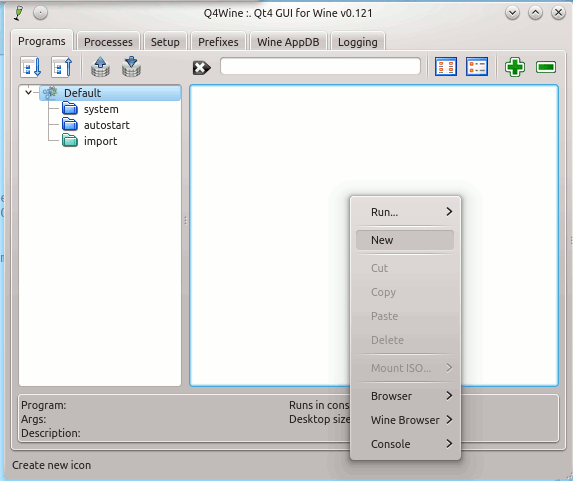Image resolution: width=573 pixels, height=481 pixels.
Task: Choose New from the context menu
Action: pyautogui.click(x=405, y=240)
